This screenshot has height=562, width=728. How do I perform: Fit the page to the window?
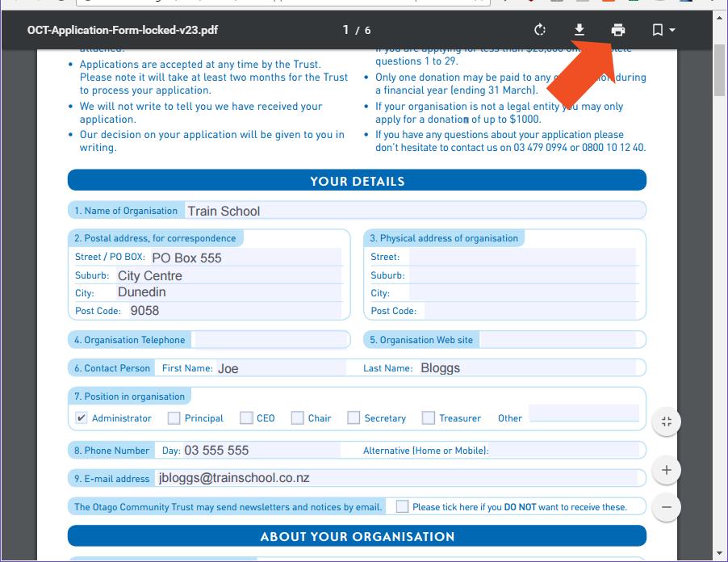666,421
